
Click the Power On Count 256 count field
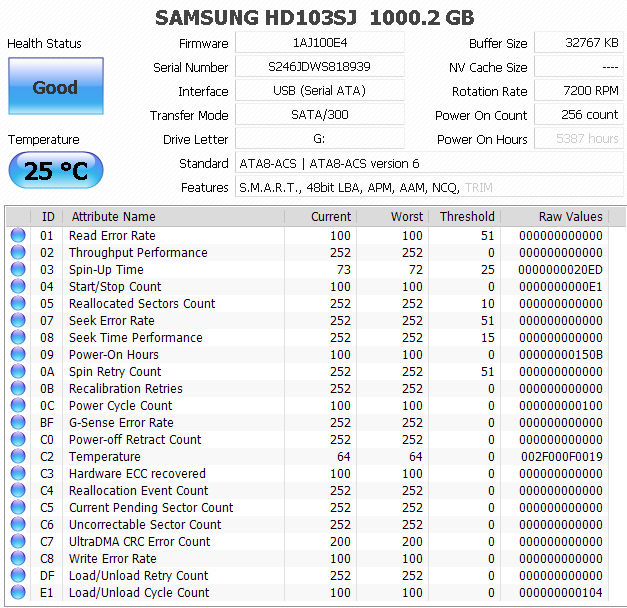coord(579,114)
